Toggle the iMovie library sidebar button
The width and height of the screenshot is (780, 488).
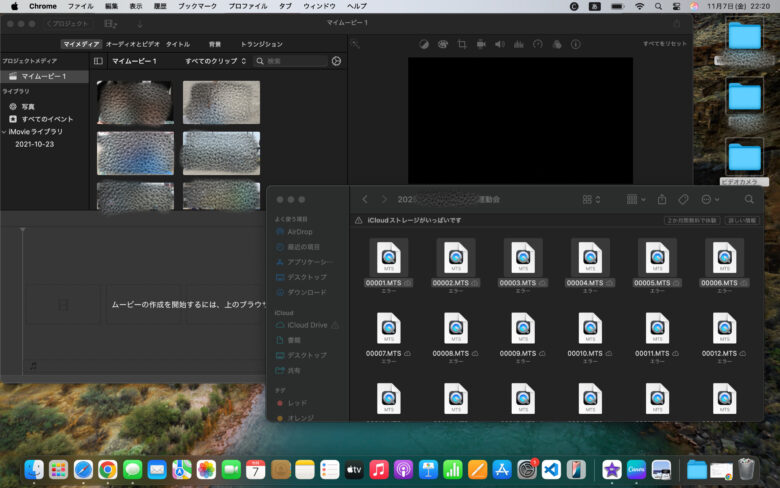tap(98, 61)
